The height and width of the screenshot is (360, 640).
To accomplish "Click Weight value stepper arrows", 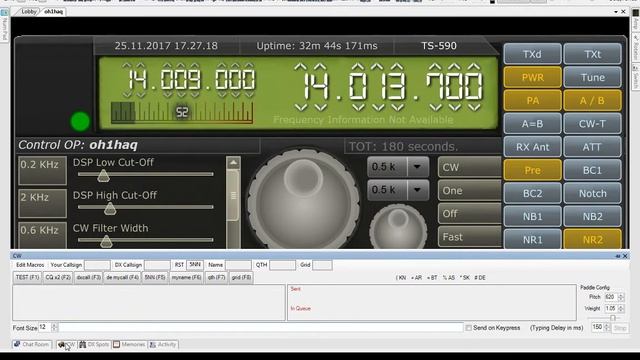I will (620, 309).
